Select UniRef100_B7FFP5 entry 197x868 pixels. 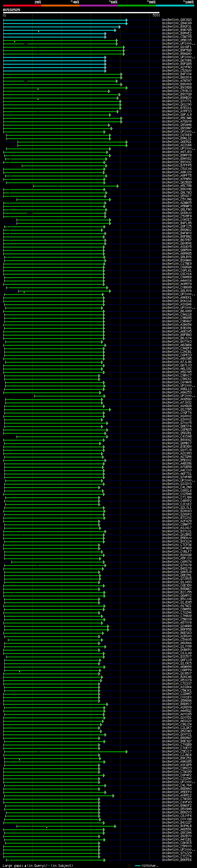coord(177,165)
